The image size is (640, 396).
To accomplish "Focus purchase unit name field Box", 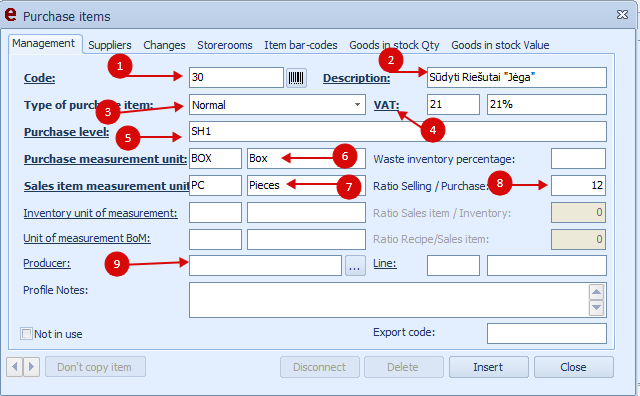I will click(306, 158).
